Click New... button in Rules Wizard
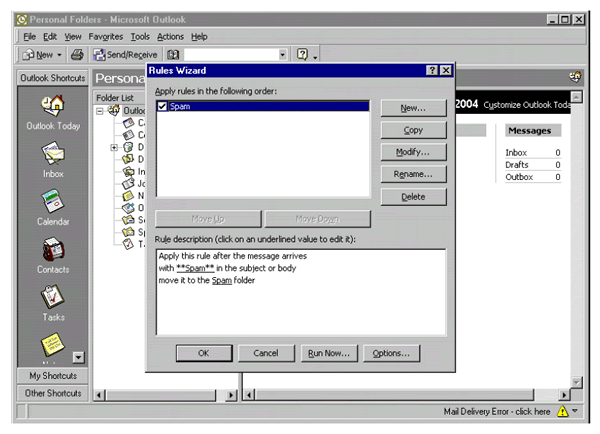This screenshot has height=434, width=600. [413, 108]
